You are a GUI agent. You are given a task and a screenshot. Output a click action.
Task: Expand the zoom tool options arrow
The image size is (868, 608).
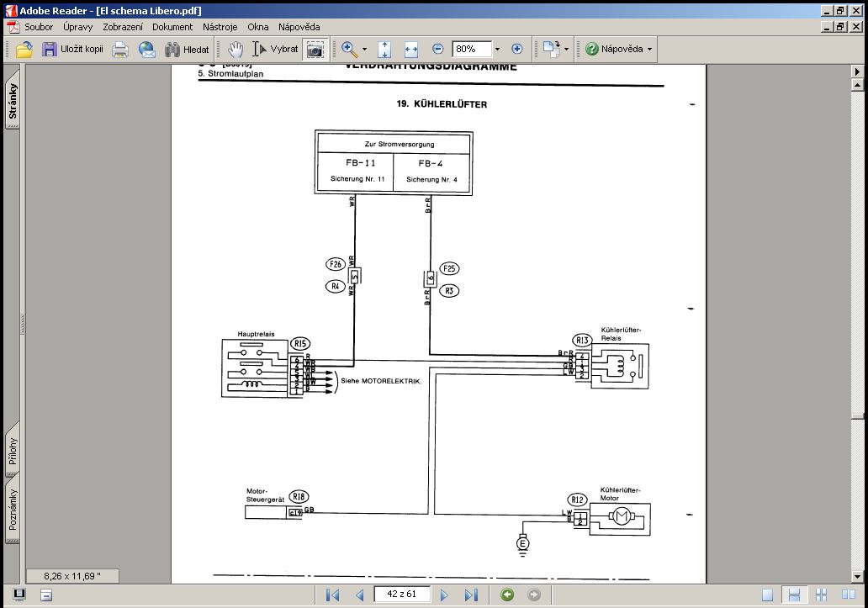pos(364,50)
